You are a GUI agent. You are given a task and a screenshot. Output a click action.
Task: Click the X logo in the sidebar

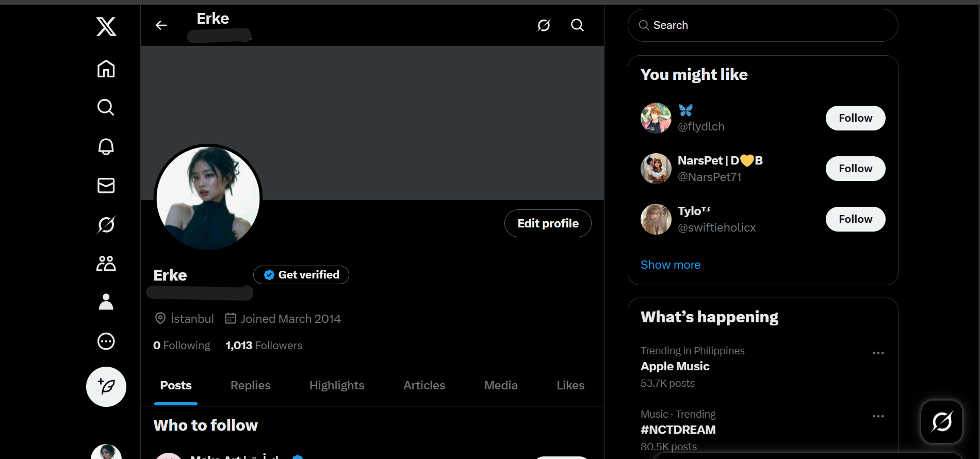[x=106, y=26]
